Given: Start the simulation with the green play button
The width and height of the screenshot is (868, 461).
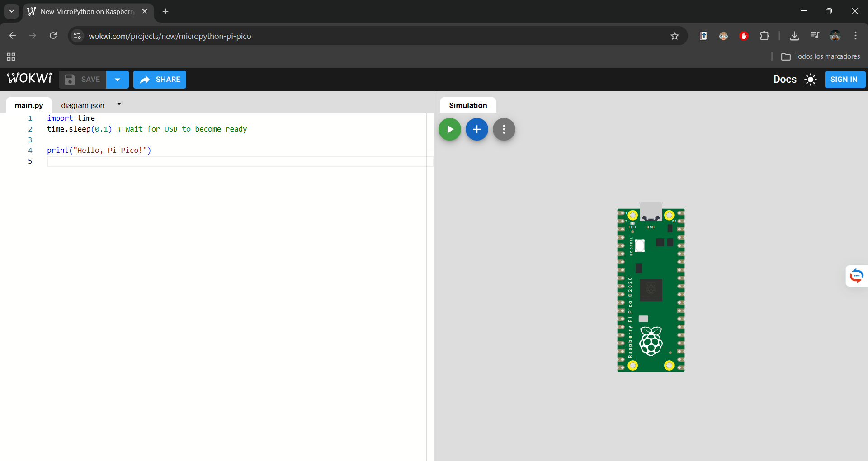Looking at the screenshot, I should (x=450, y=129).
